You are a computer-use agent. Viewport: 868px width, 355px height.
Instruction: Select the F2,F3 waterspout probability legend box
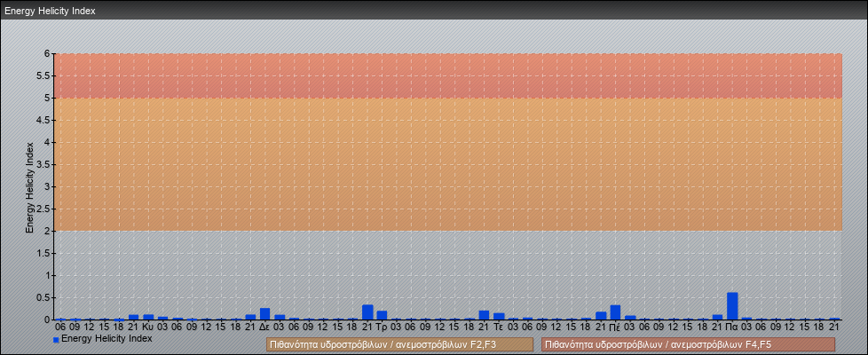[399, 344]
